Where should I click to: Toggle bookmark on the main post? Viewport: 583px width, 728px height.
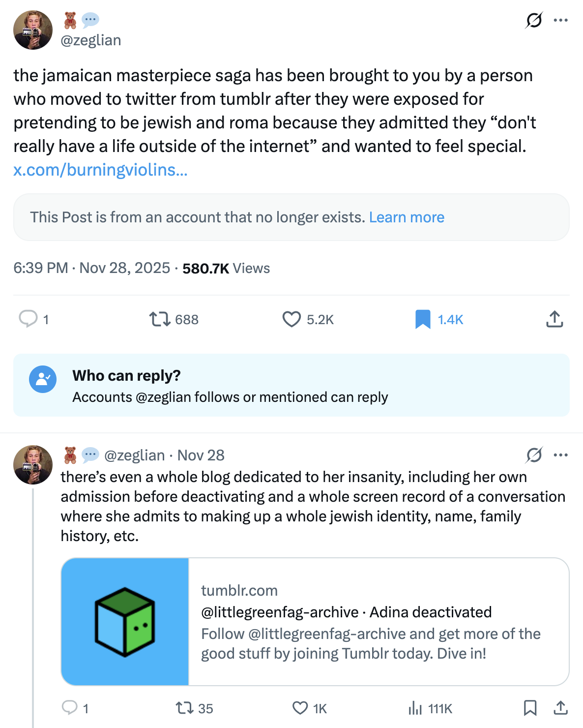coord(423,319)
